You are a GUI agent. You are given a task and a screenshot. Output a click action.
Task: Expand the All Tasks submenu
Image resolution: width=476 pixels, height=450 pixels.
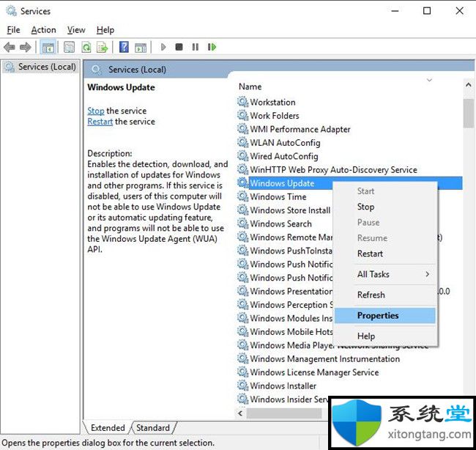click(x=385, y=274)
